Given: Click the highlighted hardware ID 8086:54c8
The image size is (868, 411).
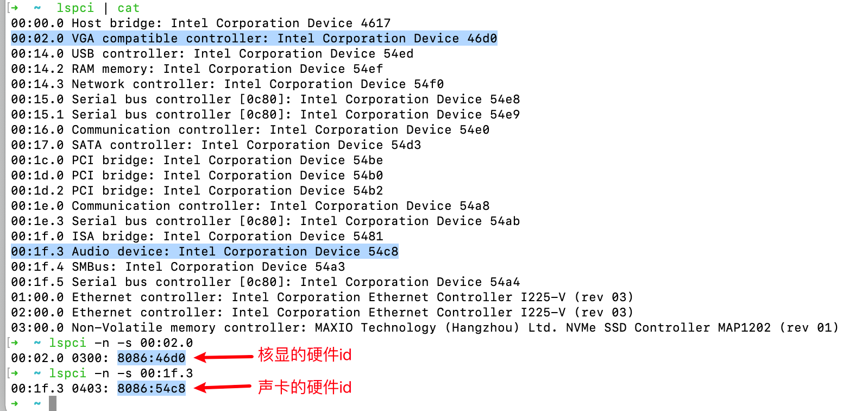Looking at the screenshot, I should click(152, 389).
